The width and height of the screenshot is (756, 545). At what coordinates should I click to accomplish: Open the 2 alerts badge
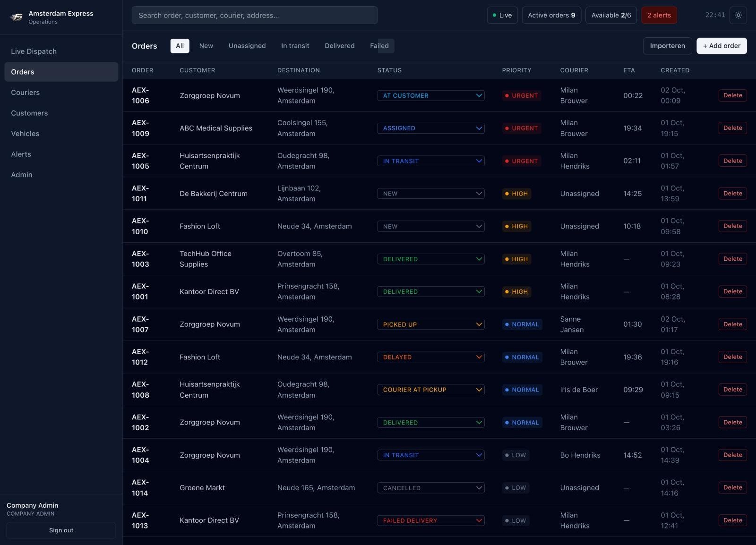(659, 15)
